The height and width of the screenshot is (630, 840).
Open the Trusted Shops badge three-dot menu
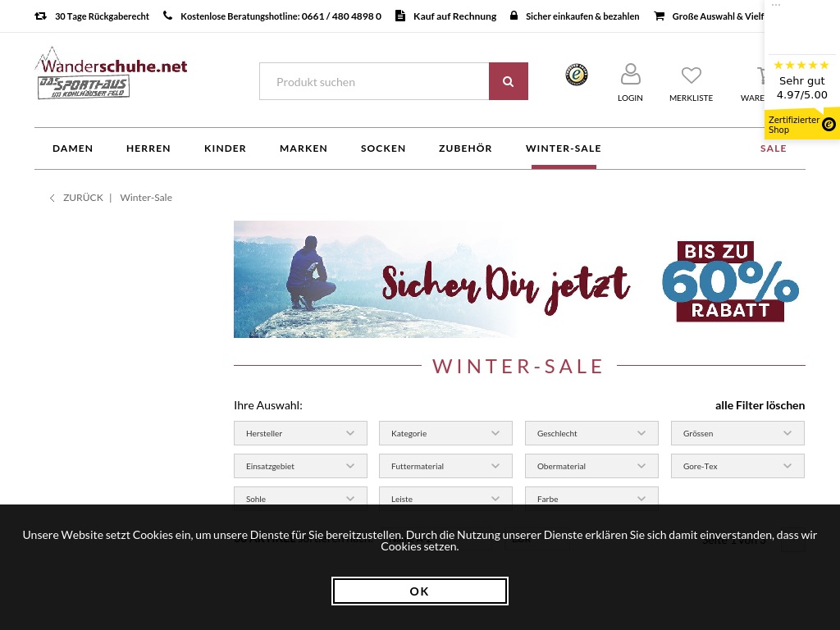[776, 5]
